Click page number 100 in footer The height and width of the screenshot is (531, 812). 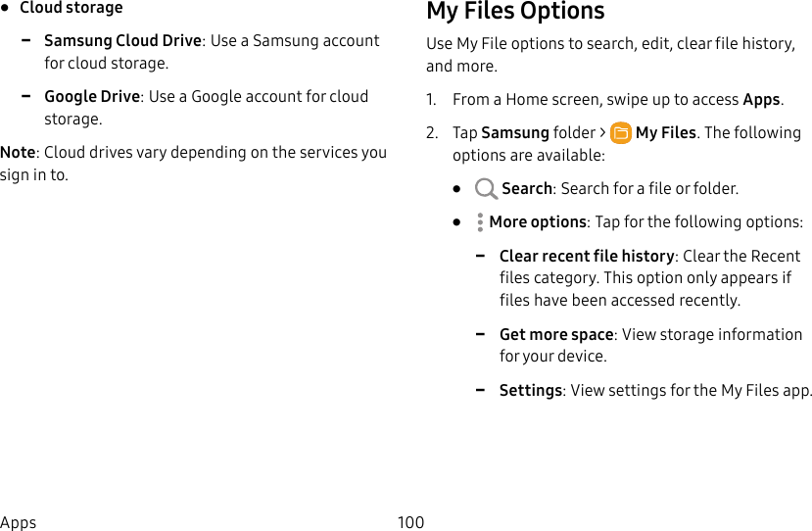(x=410, y=522)
